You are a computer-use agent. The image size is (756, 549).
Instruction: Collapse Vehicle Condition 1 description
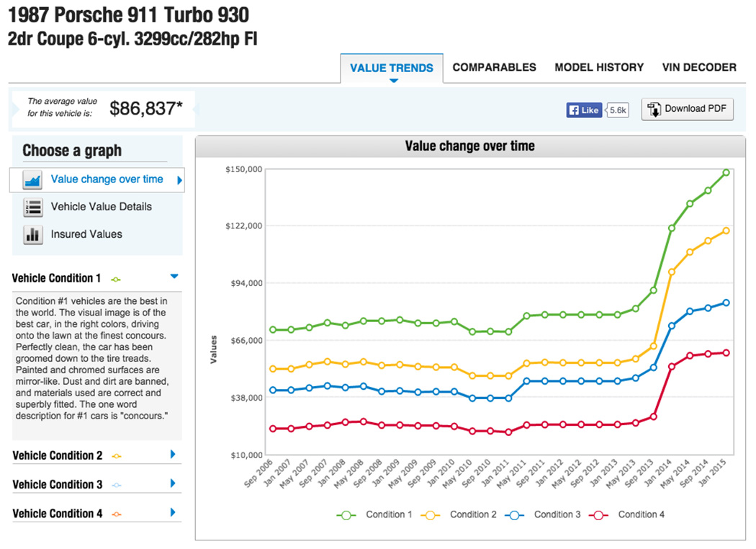coord(174,277)
